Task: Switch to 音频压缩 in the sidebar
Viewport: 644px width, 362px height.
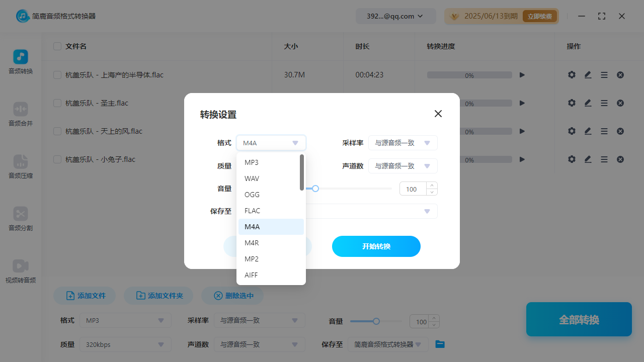Action: [20, 167]
